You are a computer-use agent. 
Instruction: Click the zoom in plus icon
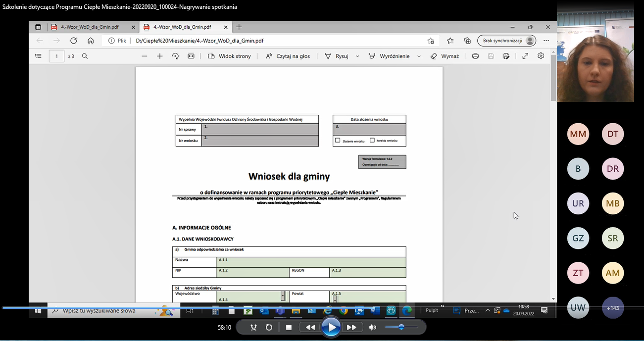pos(160,56)
